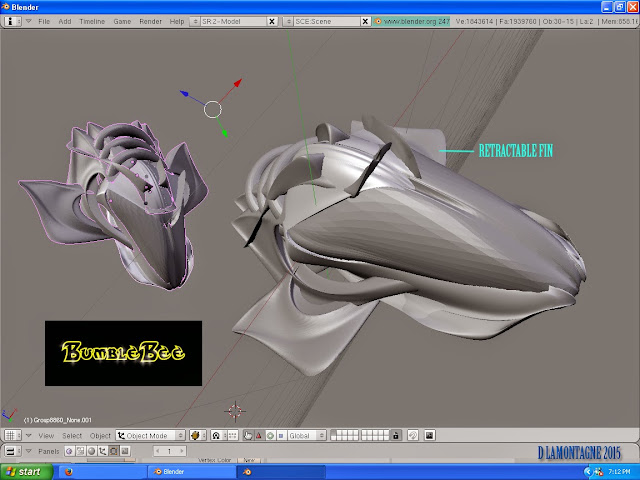The image size is (640, 480).
Task: Decrease the current frame number with left arrow
Action: coord(158,451)
